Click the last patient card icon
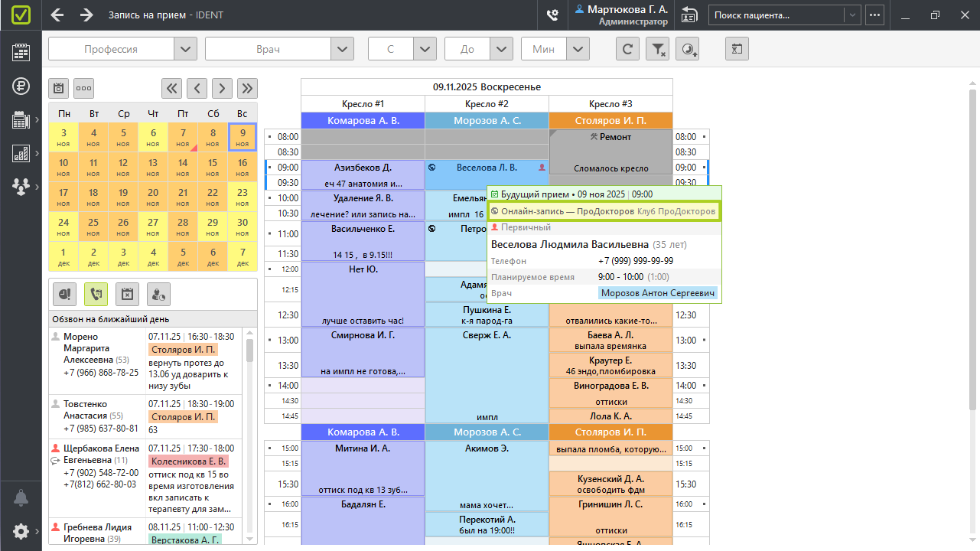This screenshot has width=980, height=551. coord(689,15)
